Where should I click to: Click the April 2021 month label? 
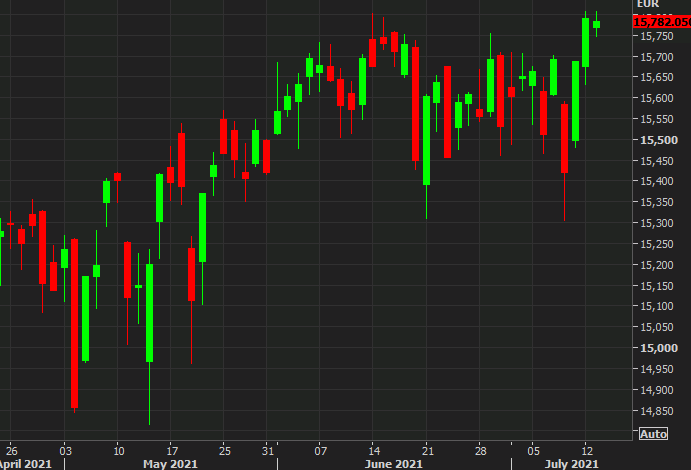tap(25, 464)
